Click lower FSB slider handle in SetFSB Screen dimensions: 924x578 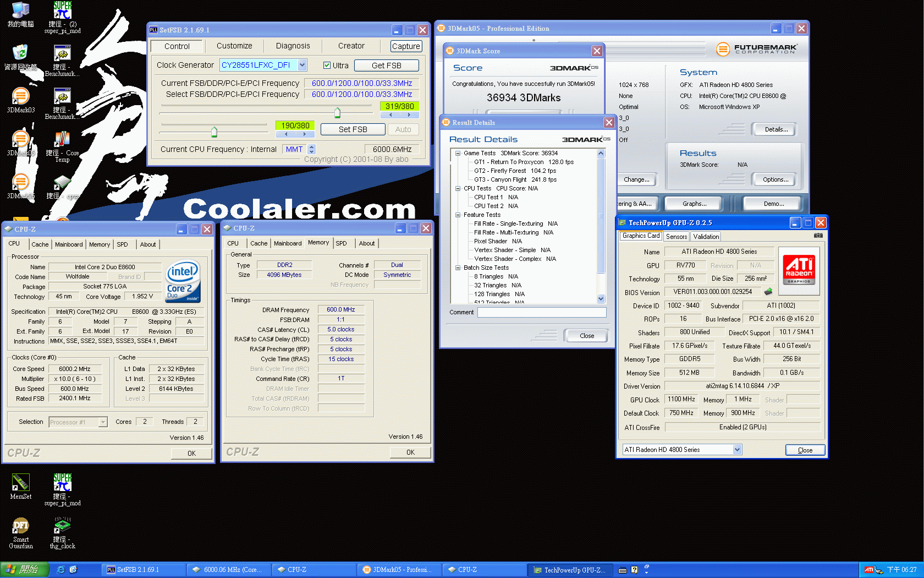tap(214, 132)
